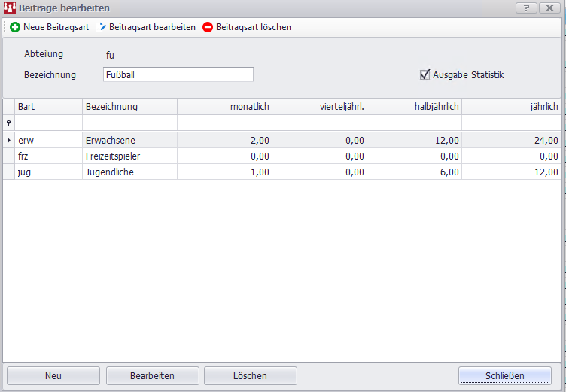The image size is (566, 392).
Task: Click the Beitragsart bearbeiten edit icon
Action: pyautogui.click(x=102, y=27)
